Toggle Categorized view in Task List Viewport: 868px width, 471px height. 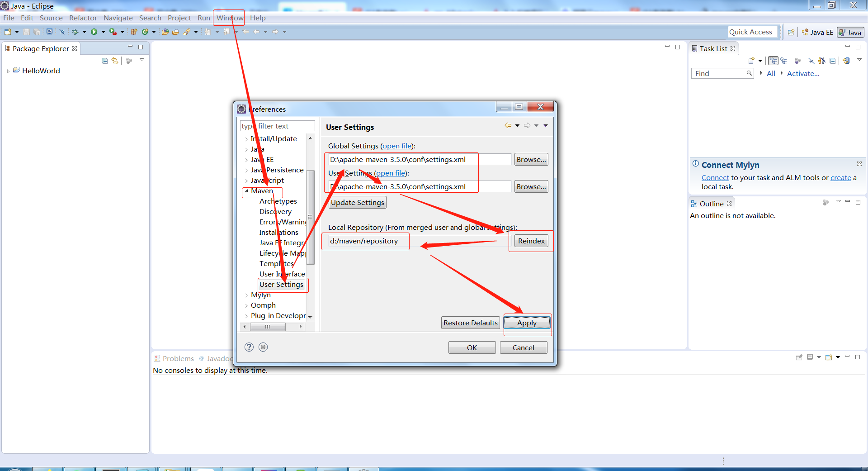(x=774, y=61)
